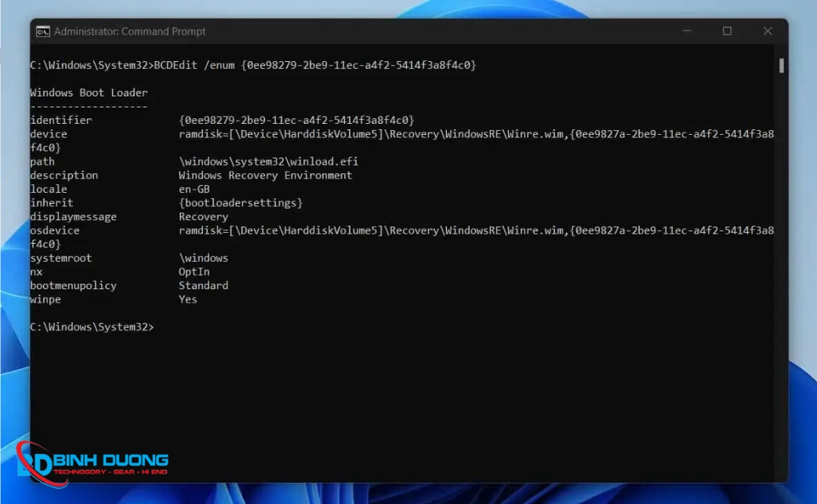Click the 'description' property label
Screen dimensions: 817x504
click(x=64, y=176)
